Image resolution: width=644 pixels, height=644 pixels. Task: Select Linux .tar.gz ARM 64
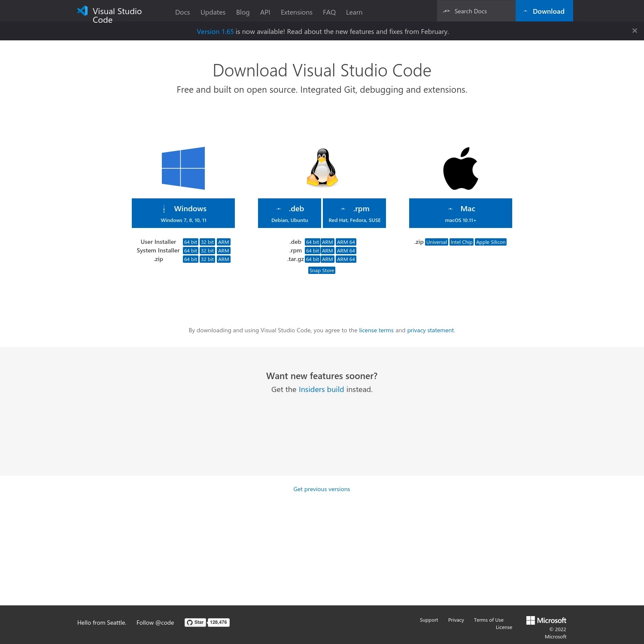[346, 259]
